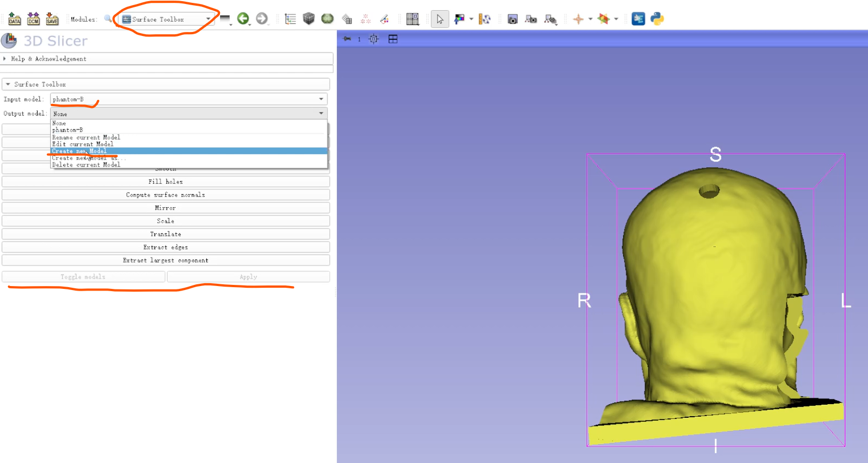Maximize the 3D view with the grid icon

393,39
